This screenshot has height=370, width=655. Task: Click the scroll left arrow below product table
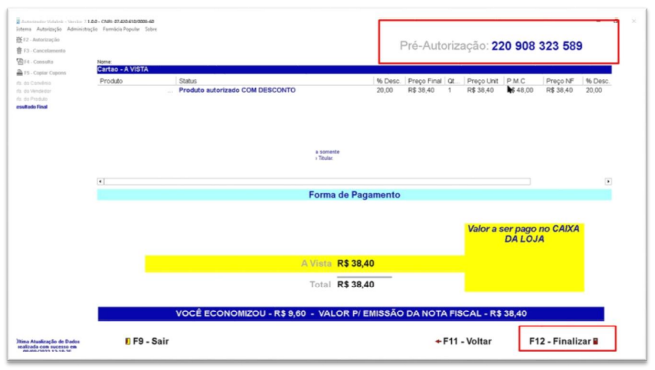100,181
